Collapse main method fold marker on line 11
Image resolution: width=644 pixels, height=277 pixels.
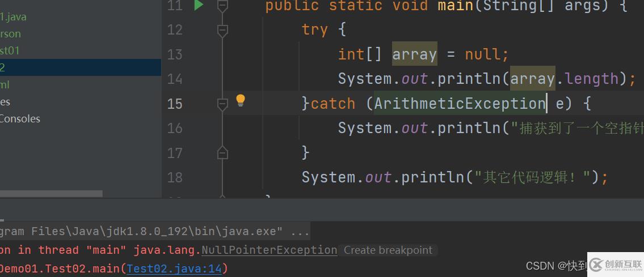click(222, 6)
